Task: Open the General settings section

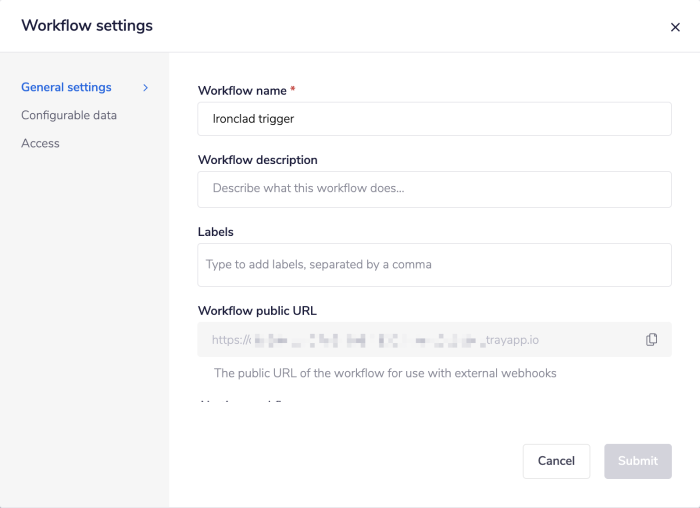Action: tap(66, 88)
